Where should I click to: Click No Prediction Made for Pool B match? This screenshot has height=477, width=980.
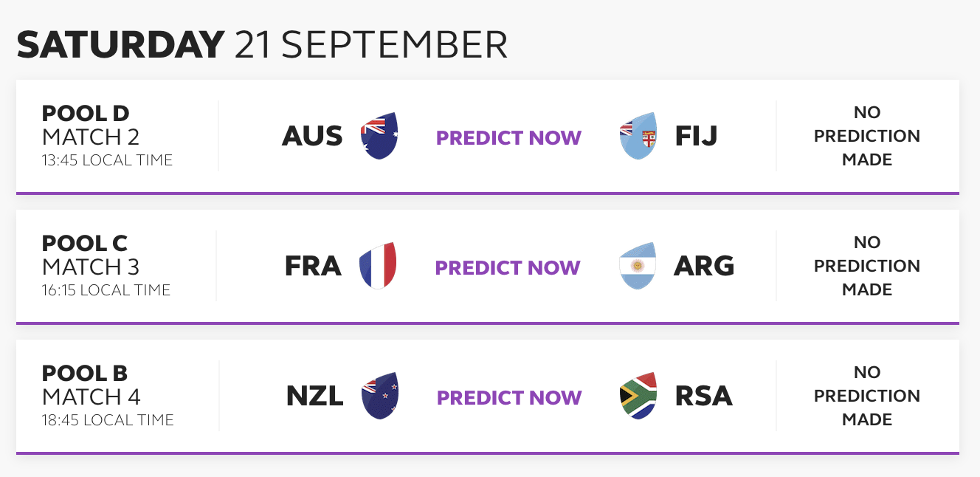pyautogui.click(x=867, y=397)
